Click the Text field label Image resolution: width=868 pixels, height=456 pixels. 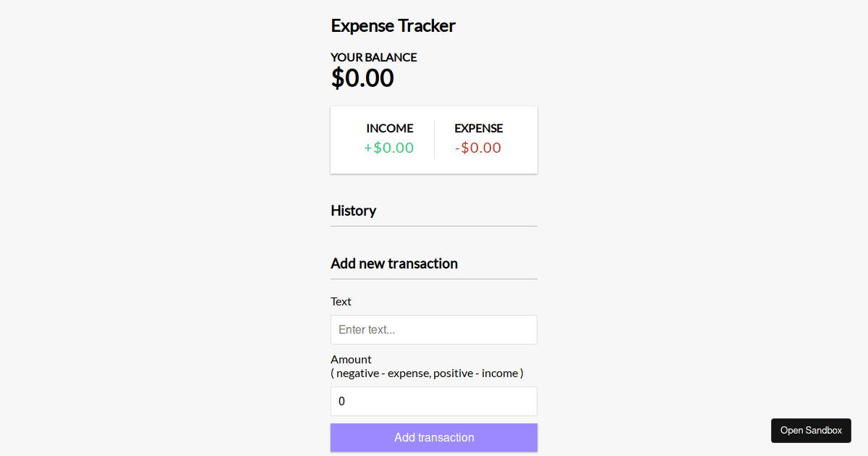(x=341, y=301)
